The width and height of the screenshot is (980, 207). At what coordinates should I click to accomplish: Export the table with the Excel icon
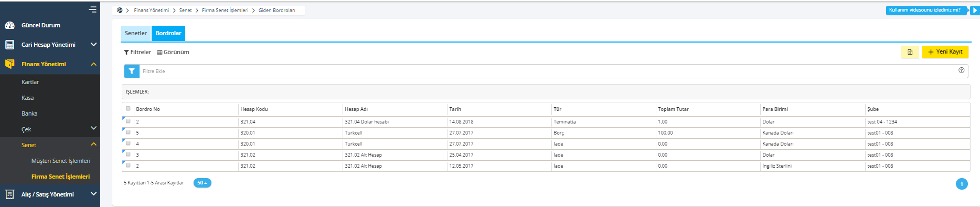pos(910,52)
